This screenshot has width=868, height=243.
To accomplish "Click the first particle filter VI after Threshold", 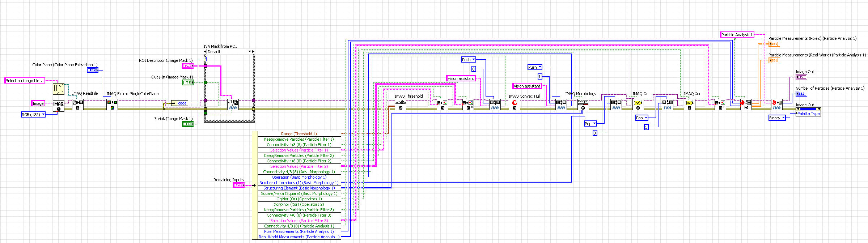I will coord(442,105).
